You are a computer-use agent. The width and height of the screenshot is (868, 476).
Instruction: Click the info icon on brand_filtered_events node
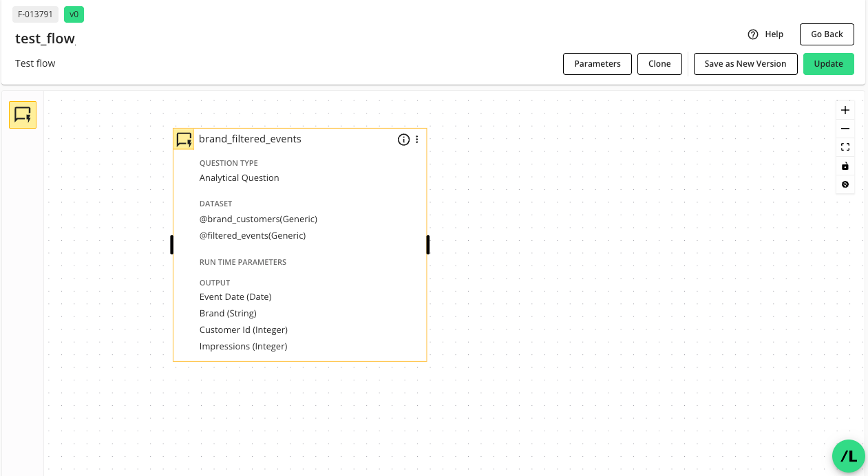pos(403,139)
